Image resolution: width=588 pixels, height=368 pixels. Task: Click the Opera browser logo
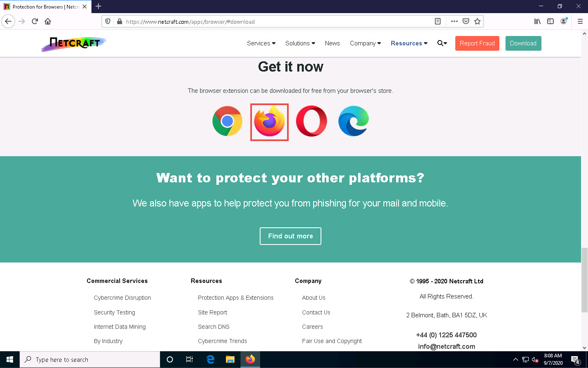(312, 121)
